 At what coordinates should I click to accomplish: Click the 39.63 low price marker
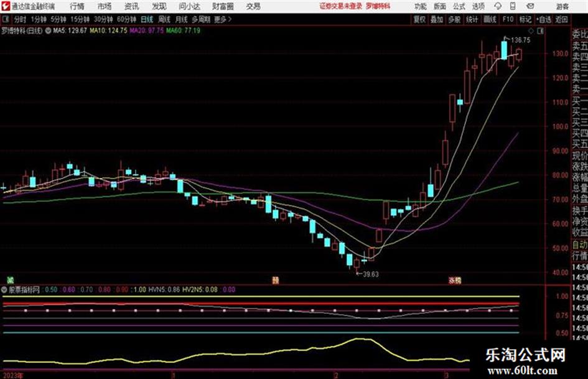(370, 274)
